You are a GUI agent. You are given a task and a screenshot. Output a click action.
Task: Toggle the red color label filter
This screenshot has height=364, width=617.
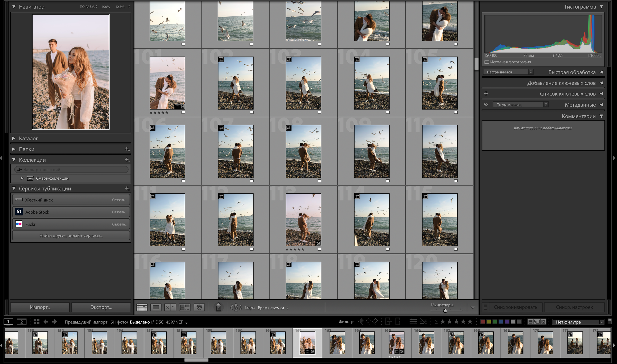482,322
